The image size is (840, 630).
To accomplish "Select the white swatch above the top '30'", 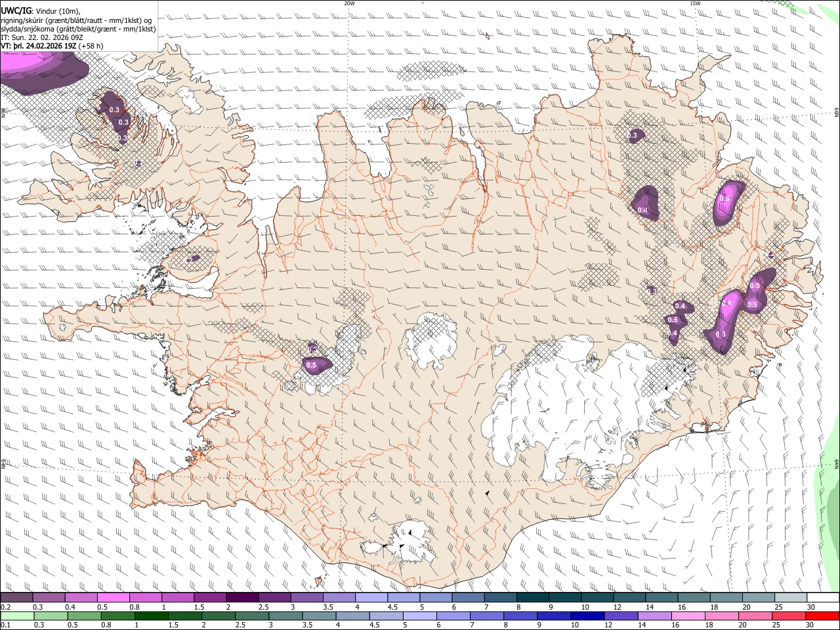I will coord(823,598).
